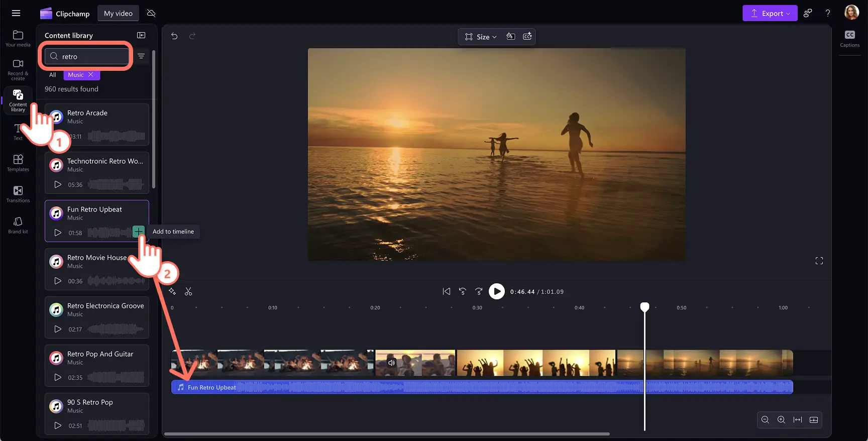The height and width of the screenshot is (441, 868).
Task: Open the Size dropdown
Action: point(481,37)
